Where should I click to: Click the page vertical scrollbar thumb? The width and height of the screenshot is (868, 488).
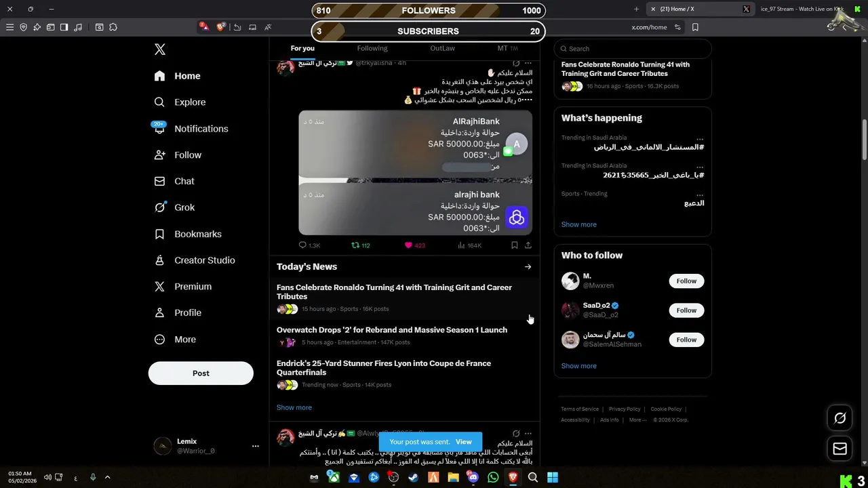point(864,140)
